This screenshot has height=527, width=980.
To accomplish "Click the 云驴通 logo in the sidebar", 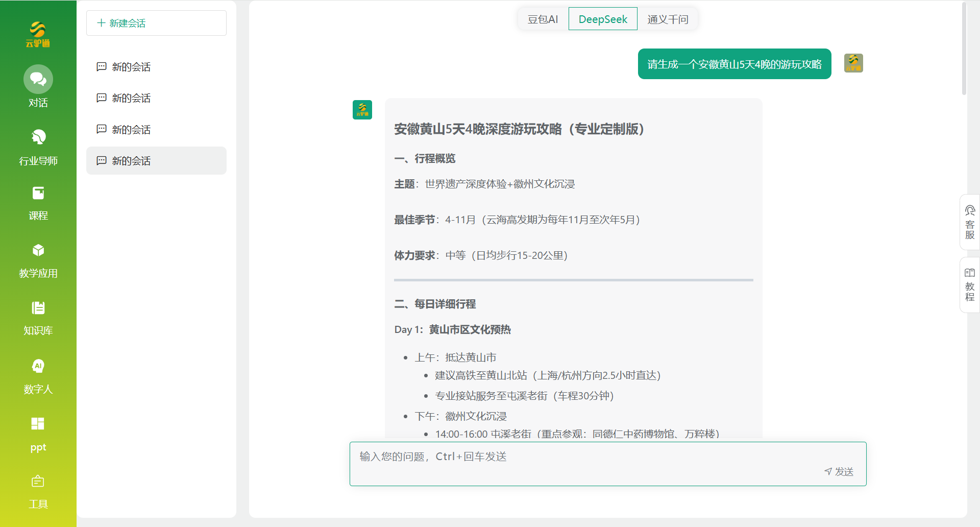I will point(38,34).
